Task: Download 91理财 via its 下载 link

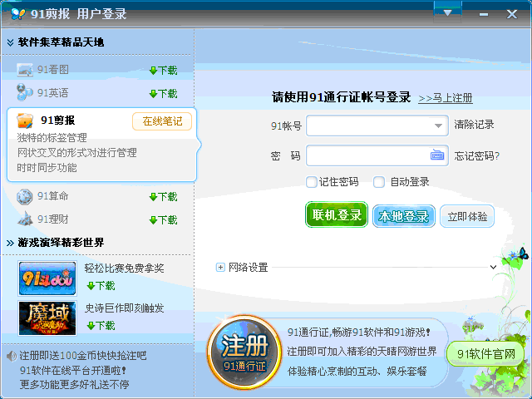Action: point(168,219)
